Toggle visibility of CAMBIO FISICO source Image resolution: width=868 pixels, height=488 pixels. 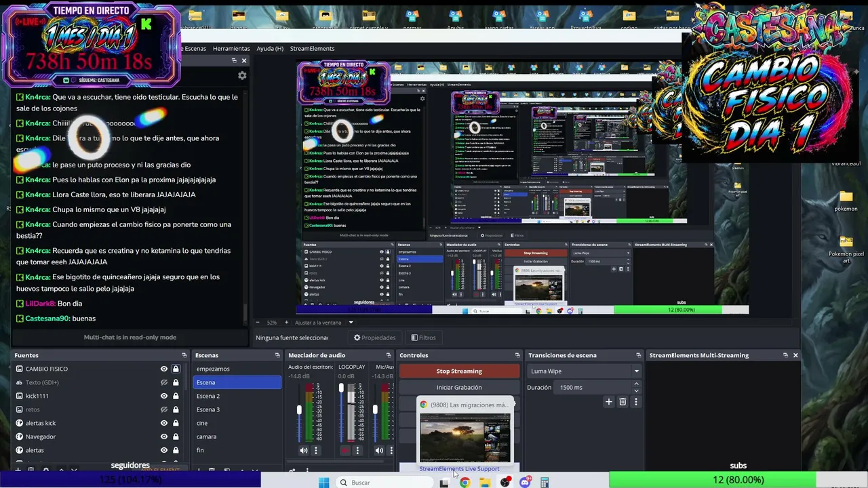163,369
